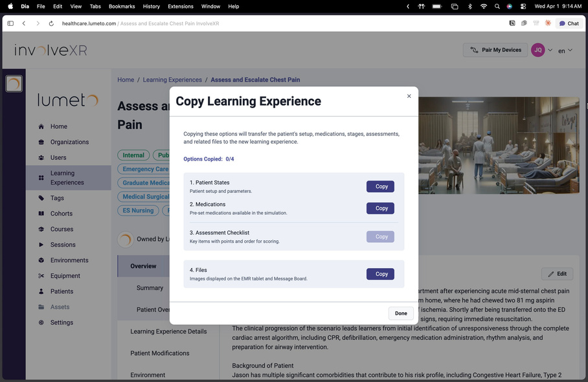Screen dimensions: 588x382
Task: Copy the Files option
Action: point(380,274)
